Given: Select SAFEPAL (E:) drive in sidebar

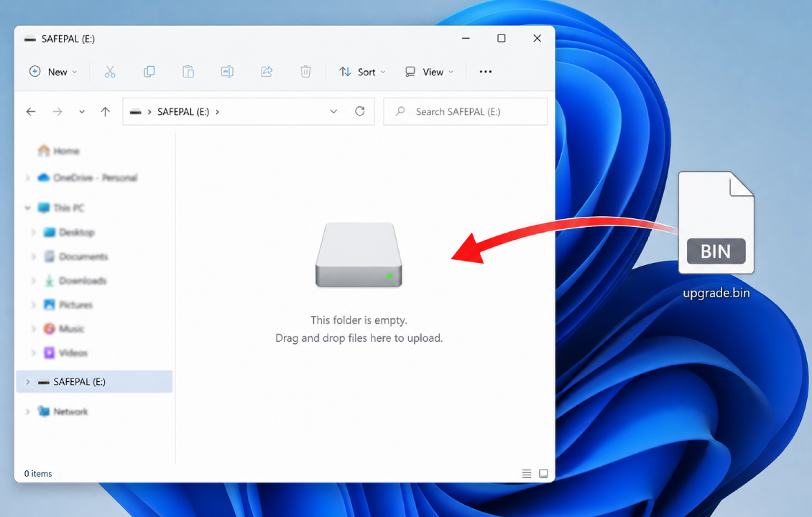Looking at the screenshot, I should pyautogui.click(x=94, y=382).
